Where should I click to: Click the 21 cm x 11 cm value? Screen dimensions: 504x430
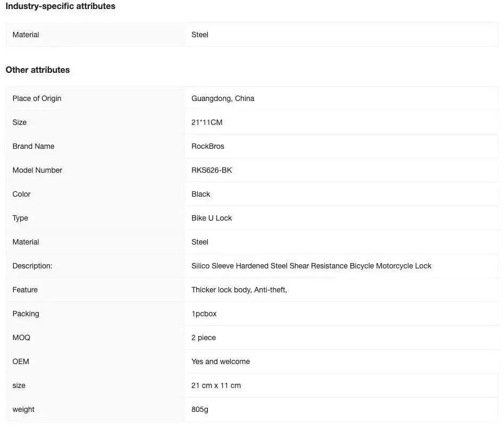tap(216, 385)
